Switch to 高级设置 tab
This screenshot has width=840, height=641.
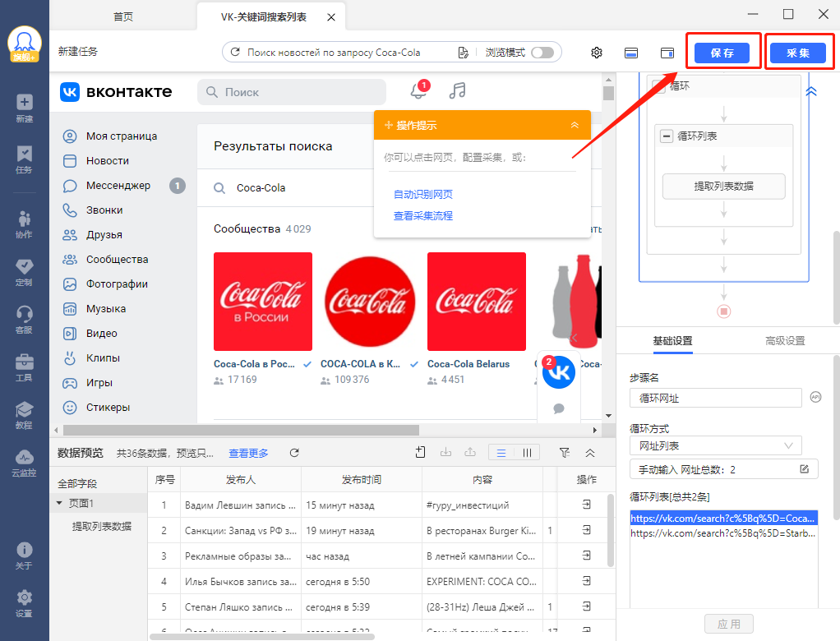785,340
